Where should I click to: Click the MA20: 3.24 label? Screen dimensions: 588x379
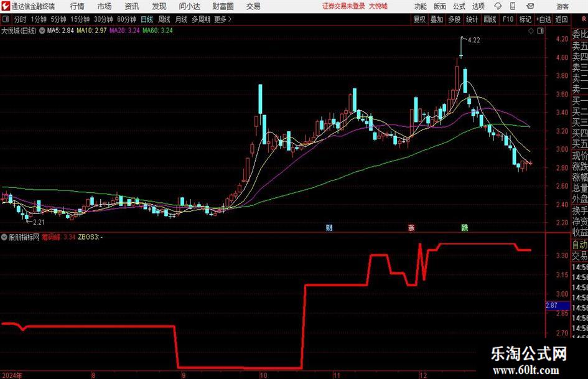(x=124, y=30)
